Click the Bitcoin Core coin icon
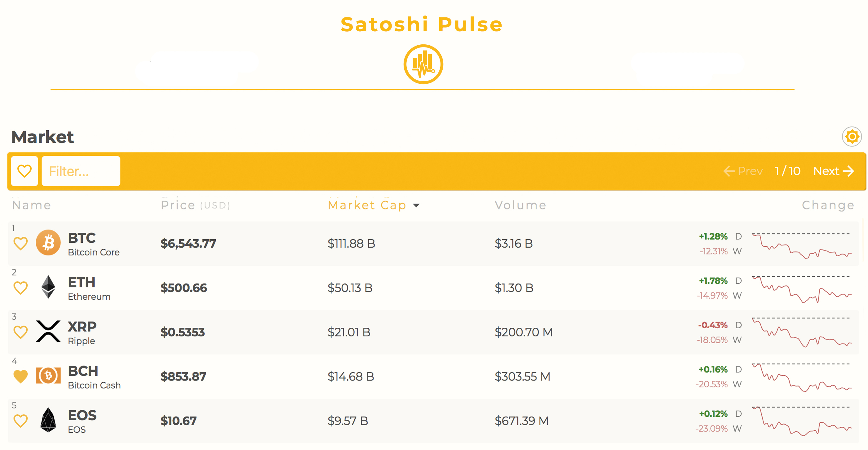The image size is (868, 450). point(48,243)
